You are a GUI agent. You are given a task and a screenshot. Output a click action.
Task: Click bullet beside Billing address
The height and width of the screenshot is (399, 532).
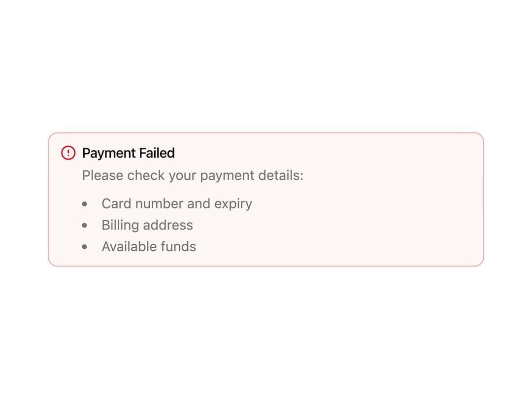(85, 225)
